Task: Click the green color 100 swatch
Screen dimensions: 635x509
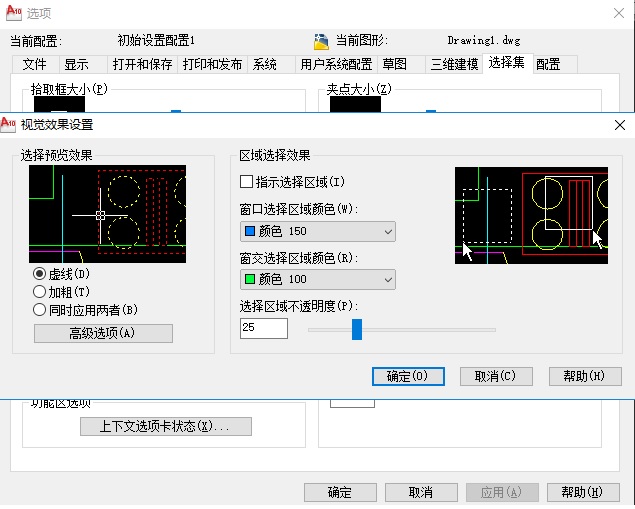Action: tap(250, 279)
